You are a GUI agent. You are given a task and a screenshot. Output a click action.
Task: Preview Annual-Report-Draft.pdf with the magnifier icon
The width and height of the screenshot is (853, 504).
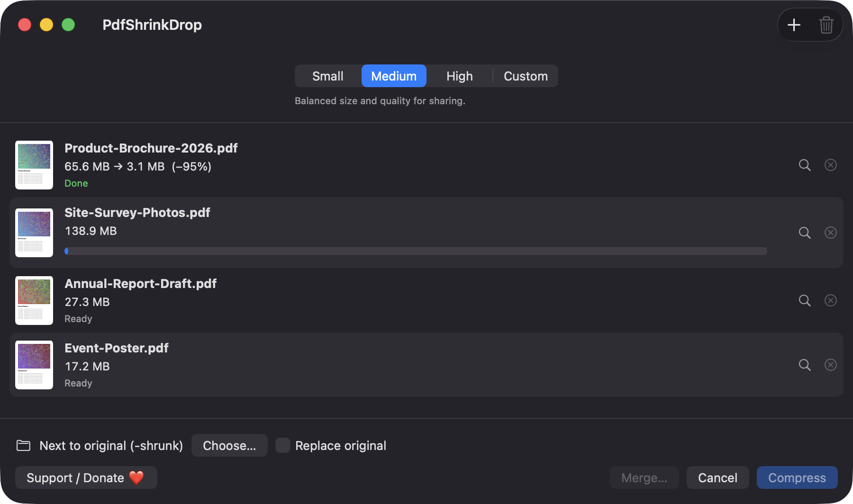coord(805,300)
